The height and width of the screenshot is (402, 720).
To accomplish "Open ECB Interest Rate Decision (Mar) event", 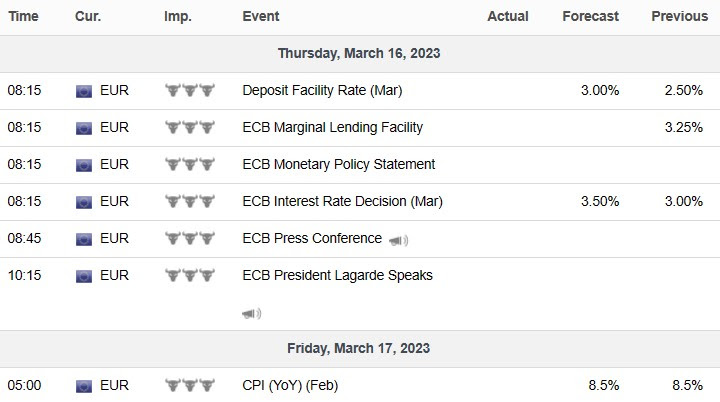I will [x=342, y=201].
